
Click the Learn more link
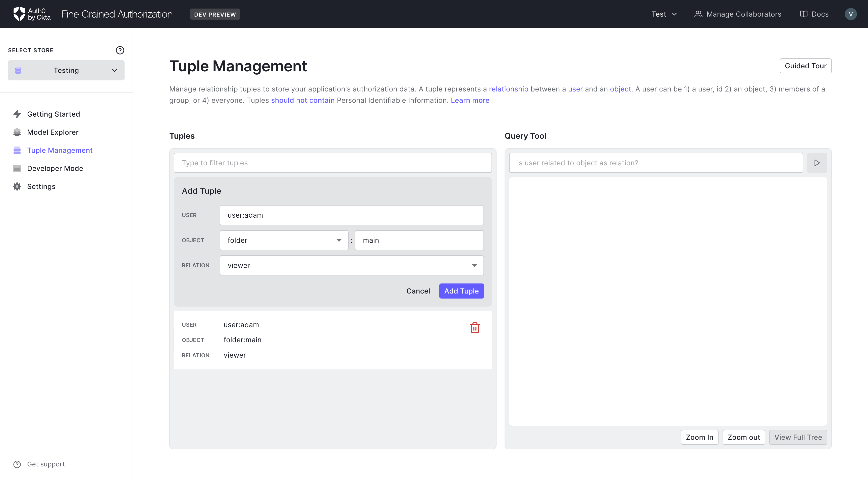point(470,101)
